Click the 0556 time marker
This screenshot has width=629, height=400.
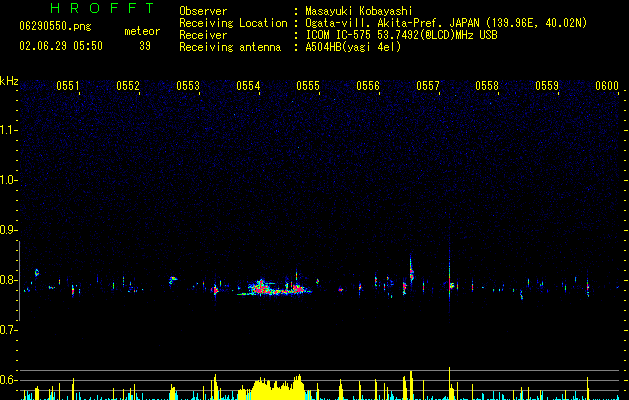coord(368,86)
